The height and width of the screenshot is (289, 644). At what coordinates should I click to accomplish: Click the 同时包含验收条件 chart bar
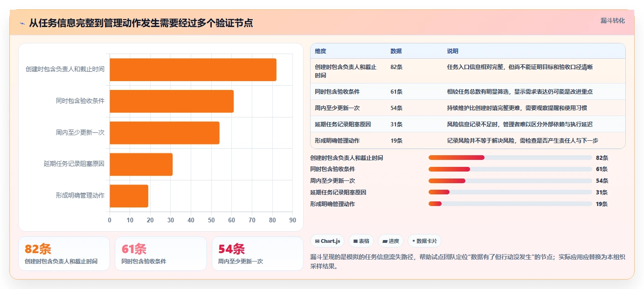coord(172,101)
